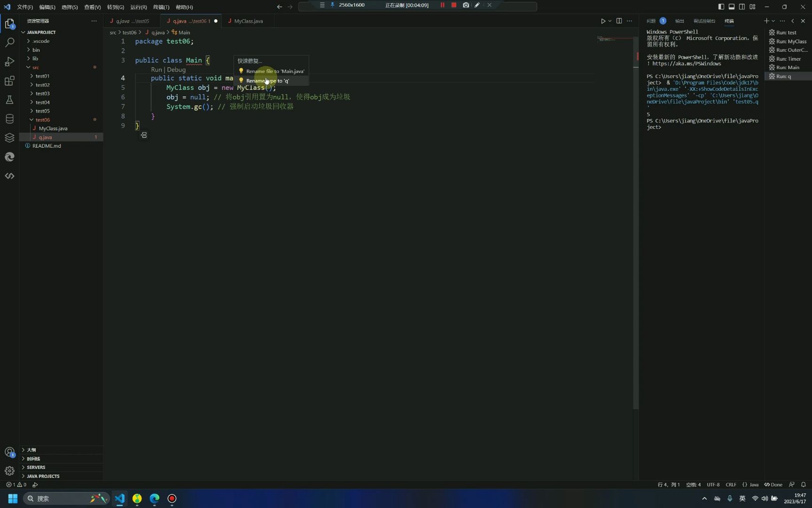Switch to the q.java test05 editor tab
Image resolution: width=812 pixels, height=508 pixels.
pyautogui.click(x=133, y=21)
